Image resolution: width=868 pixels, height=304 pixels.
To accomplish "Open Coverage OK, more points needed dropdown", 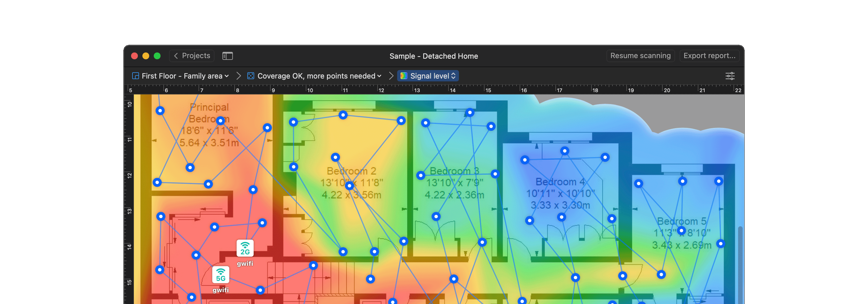I will [315, 76].
